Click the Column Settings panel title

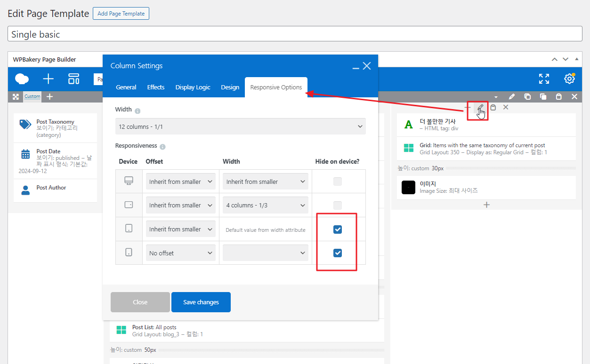tap(137, 66)
